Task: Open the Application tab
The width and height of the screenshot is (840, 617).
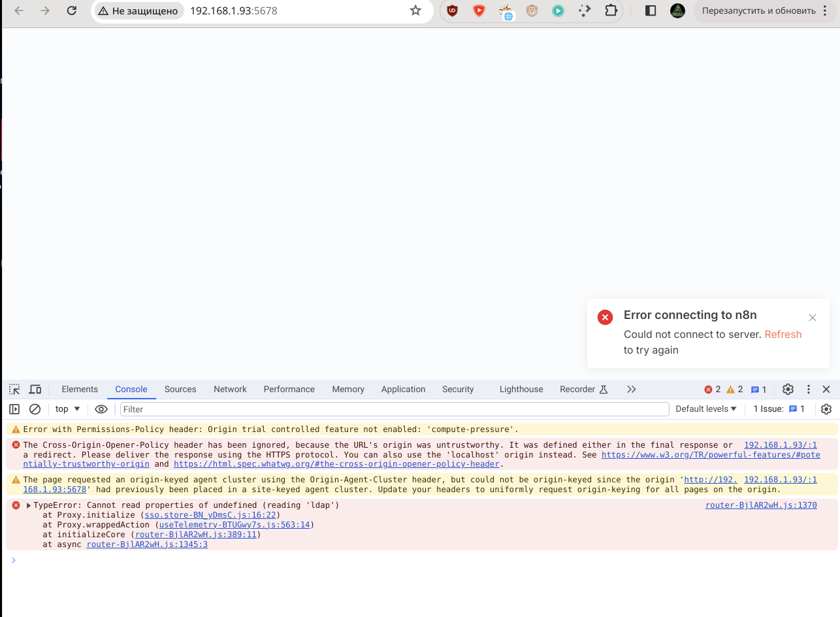Action: (x=403, y=390)
